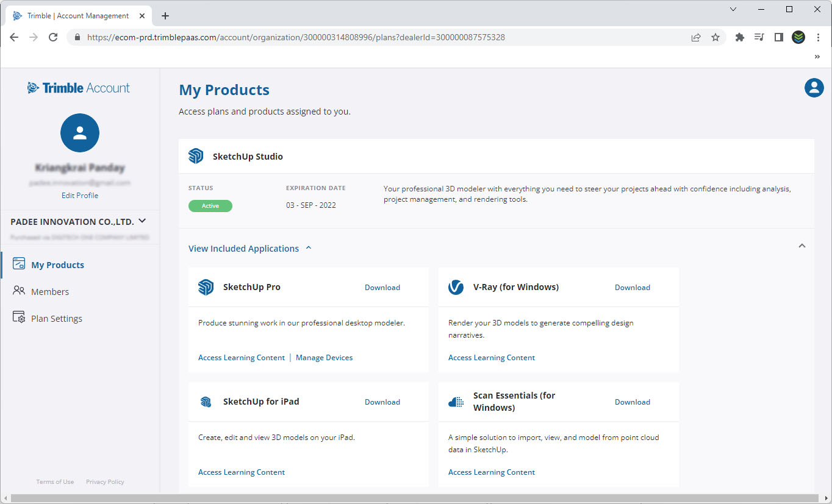Share this page via share icon
Image resolution: width=832 pixels, height=504 pixels.
[x=696, y=37]
